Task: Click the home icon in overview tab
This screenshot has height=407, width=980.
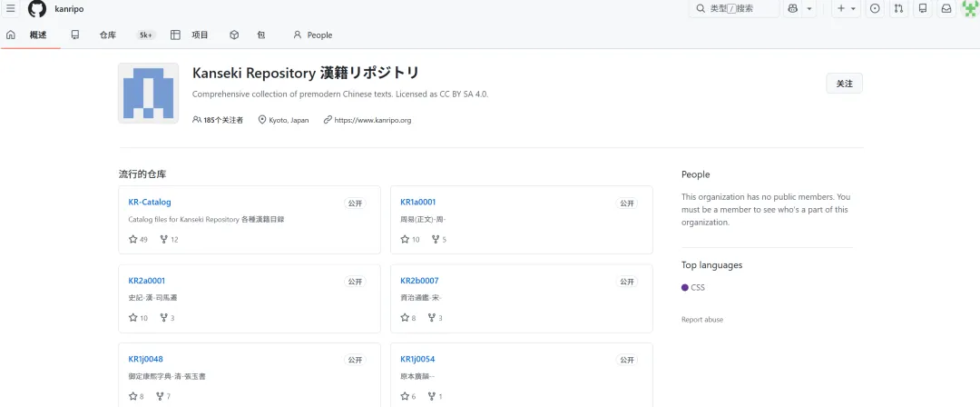Action: coord(10,35)
